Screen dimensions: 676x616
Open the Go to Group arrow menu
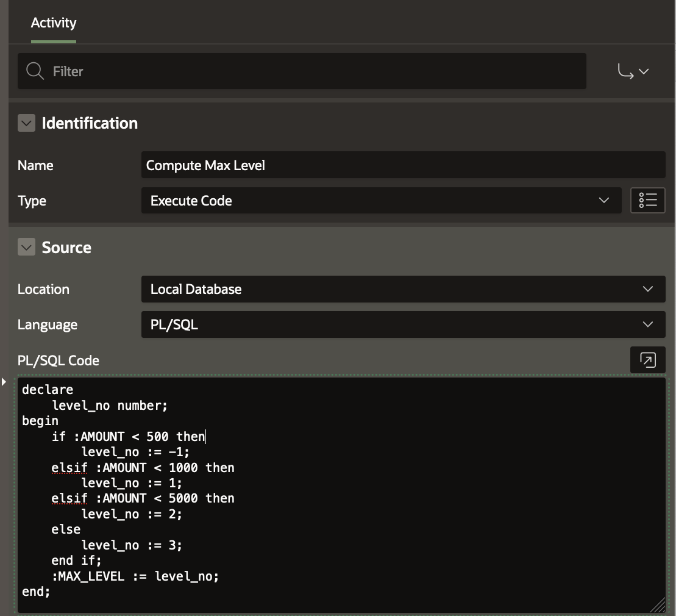pos(633,72)
